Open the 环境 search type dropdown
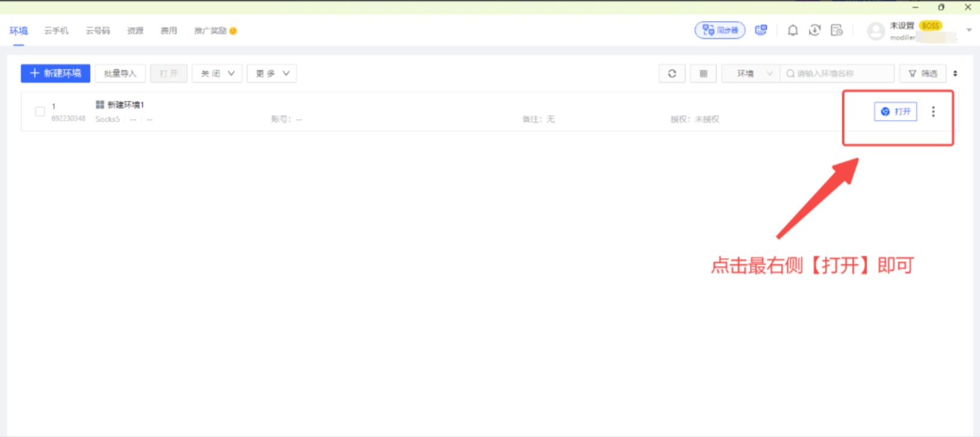Image resolution: width=980 pixels, height=437 pixels. (750, 73)
